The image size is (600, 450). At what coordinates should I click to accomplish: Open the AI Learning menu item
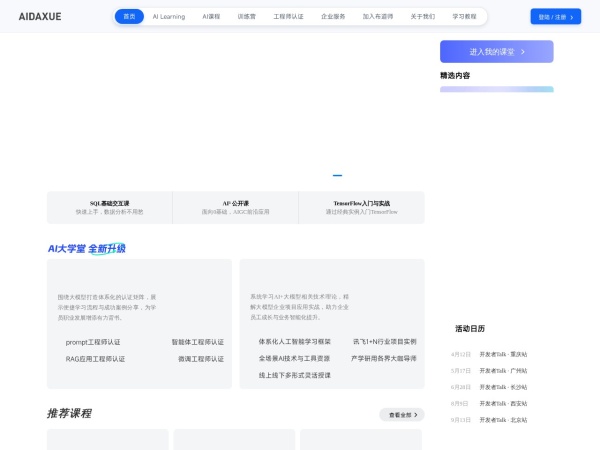pos(169,16)
